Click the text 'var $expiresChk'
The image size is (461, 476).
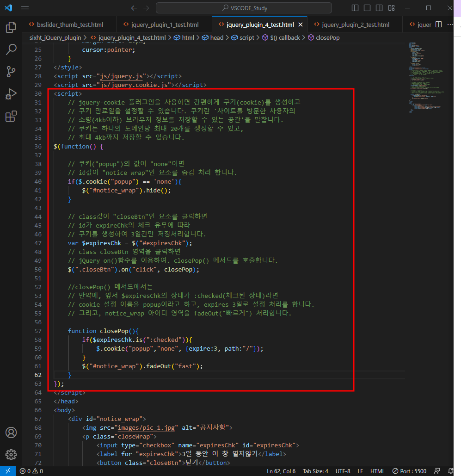point(94,243)
